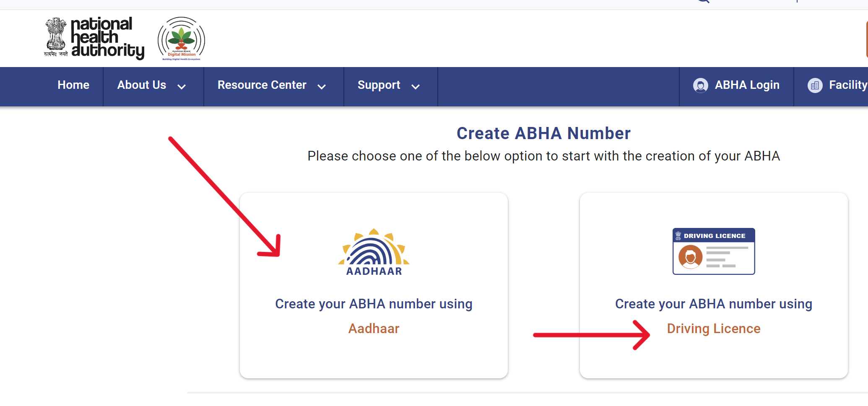Select the Ayushman Bharat Digital Mission logo

(x=180, y=38)
